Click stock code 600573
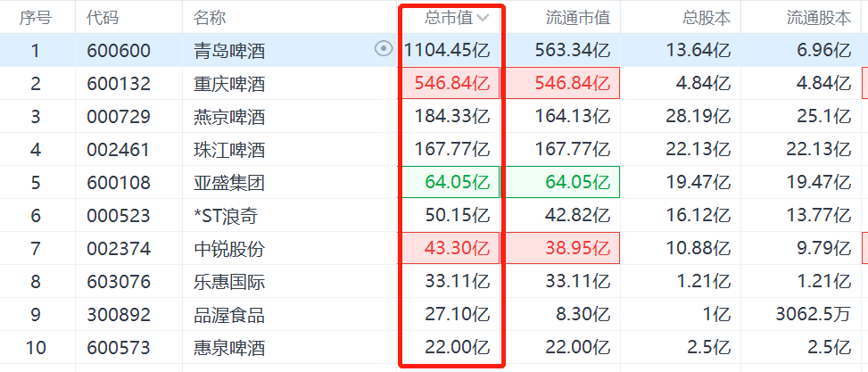The height and width of the screenshot is (372, 868). [x=119, y=348]
